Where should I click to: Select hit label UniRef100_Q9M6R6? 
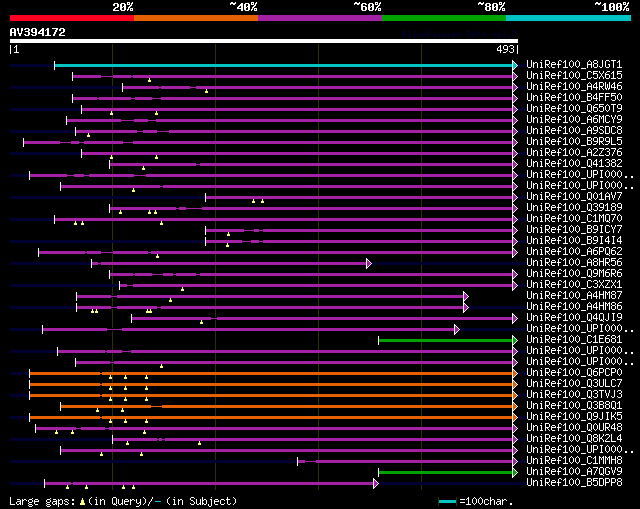pyautogui.click(x=574, y=274)
